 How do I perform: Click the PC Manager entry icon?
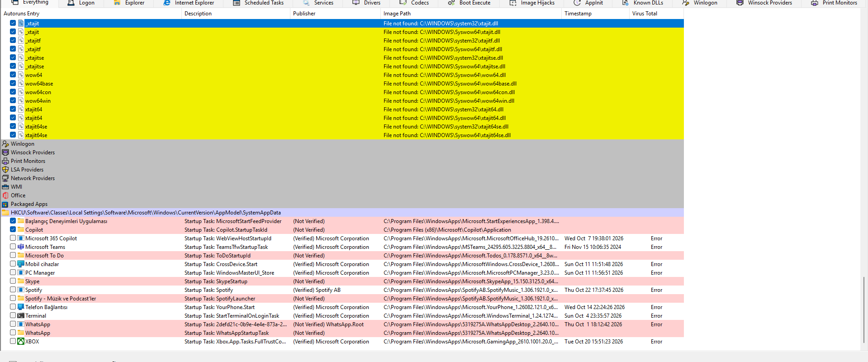(21, 273)
